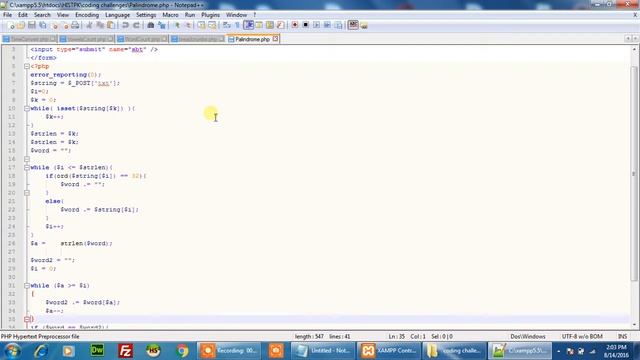Open the Plugins menu
Image resolution: width=640 pixels, height=360 pixels.
(x=210, y=15)
